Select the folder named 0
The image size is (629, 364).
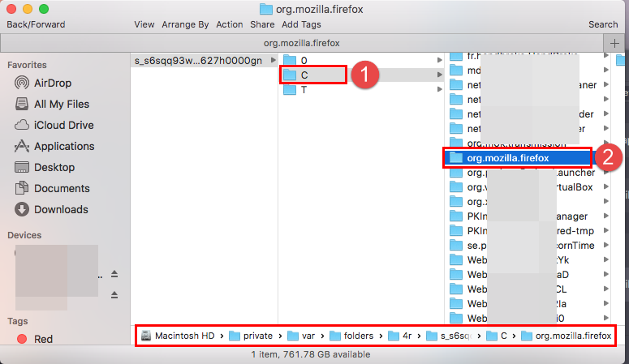click(x=304, y=60)
